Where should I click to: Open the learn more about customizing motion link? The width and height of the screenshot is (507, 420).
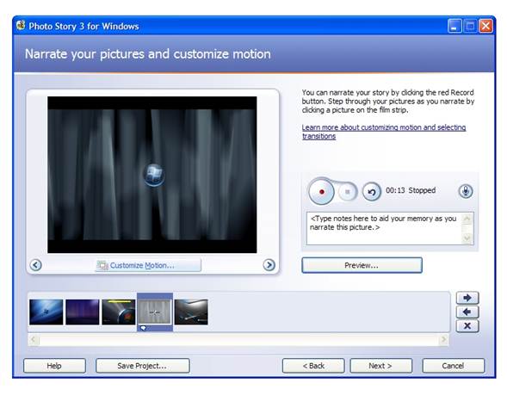[x=384, y=132]
